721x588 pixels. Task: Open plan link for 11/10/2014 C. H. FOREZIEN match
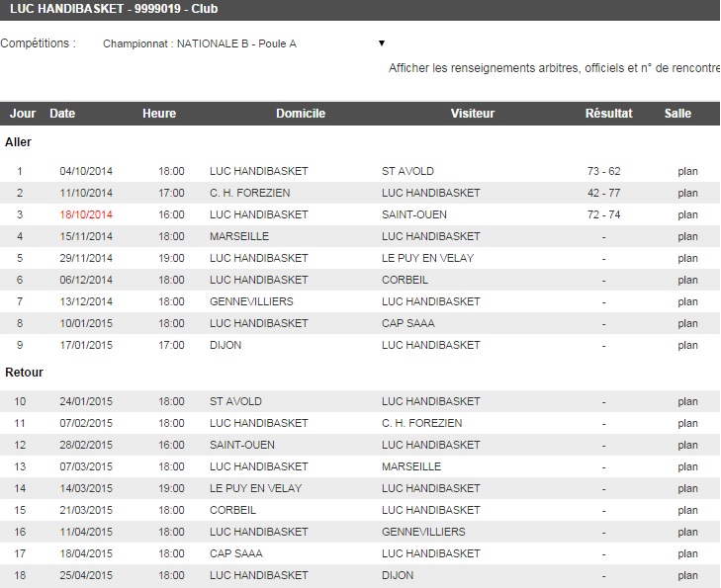click(687, 193)
